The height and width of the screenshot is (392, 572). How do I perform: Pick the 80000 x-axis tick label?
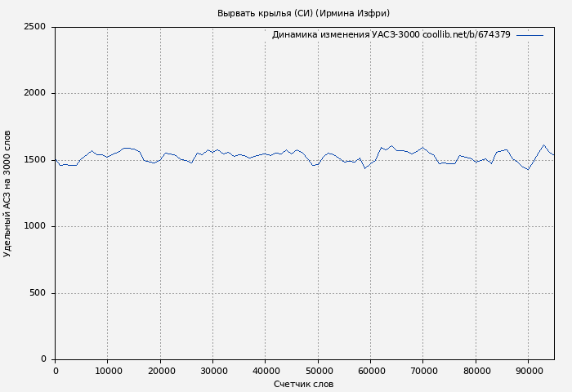tap(476, 371)
